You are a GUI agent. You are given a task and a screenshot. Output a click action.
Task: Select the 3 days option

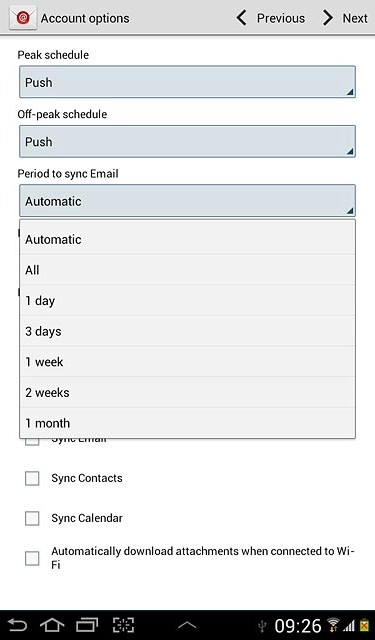[187, 331]
